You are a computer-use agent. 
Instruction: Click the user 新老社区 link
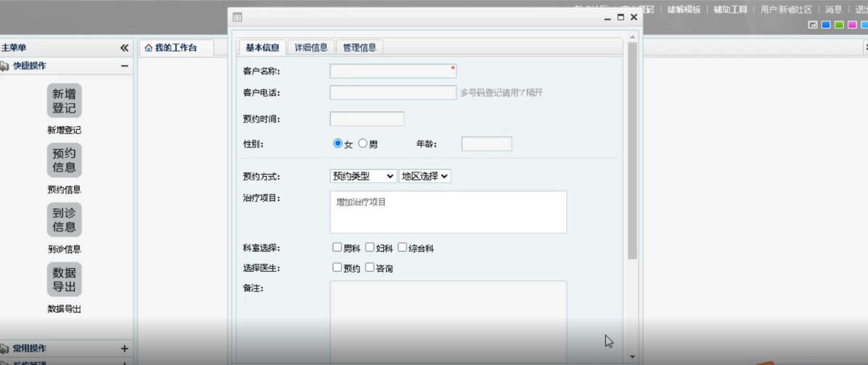point(786,9)
